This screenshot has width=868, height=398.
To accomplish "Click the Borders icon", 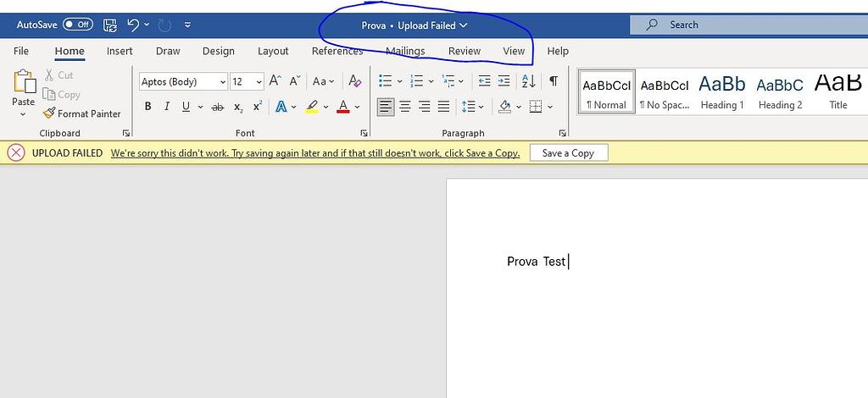I will (x=536, y=106).
